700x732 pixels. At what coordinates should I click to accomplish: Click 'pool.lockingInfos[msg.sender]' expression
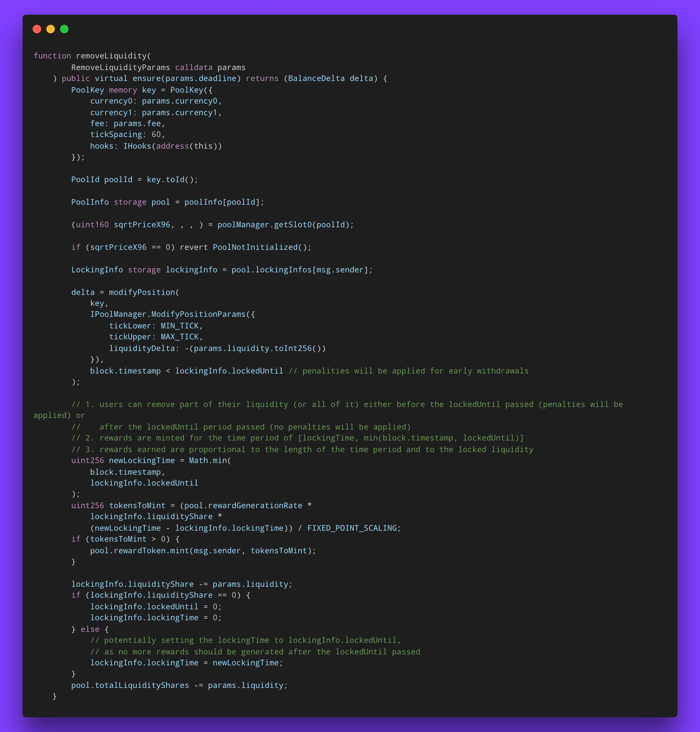[x=300, y=270]
